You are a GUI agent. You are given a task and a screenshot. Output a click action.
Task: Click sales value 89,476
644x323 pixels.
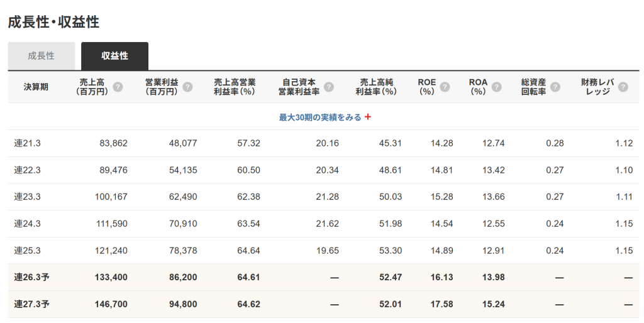point(113,170)
